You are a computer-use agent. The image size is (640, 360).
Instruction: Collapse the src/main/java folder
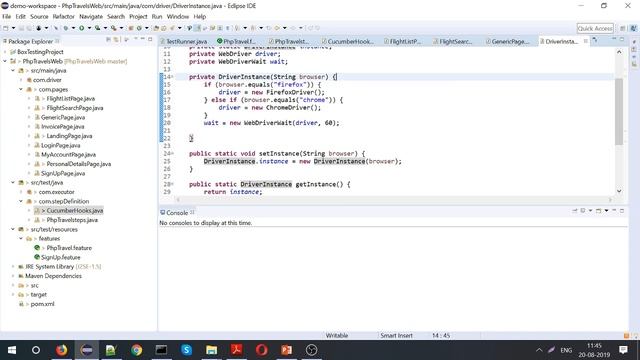(x=13, y=71)
